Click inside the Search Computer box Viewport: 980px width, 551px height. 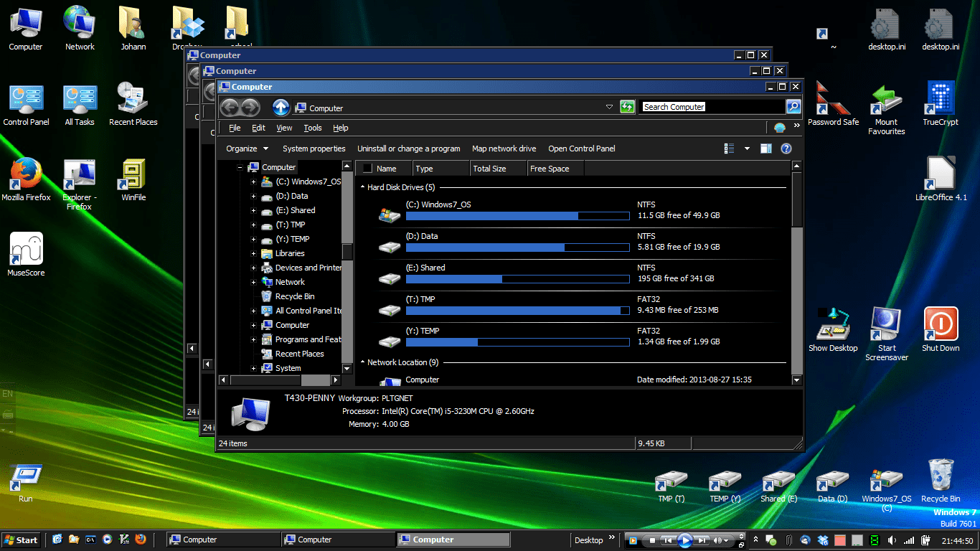click(710, 106)
